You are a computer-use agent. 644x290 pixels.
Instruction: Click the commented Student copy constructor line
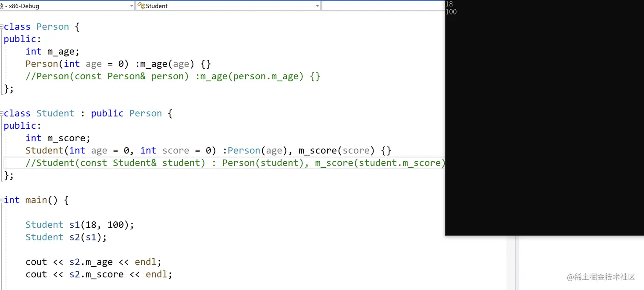coord(235,163)
